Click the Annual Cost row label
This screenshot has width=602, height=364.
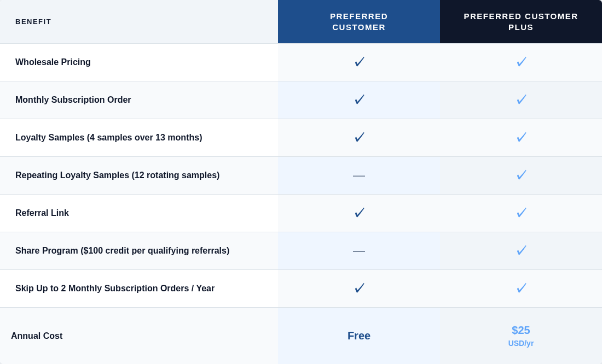(37, 336)
